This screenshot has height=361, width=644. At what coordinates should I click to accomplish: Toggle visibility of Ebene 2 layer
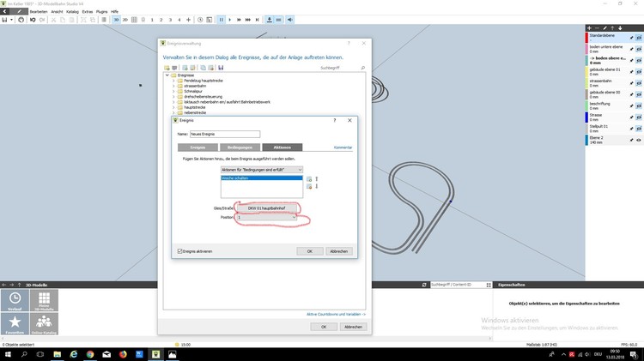639,140
